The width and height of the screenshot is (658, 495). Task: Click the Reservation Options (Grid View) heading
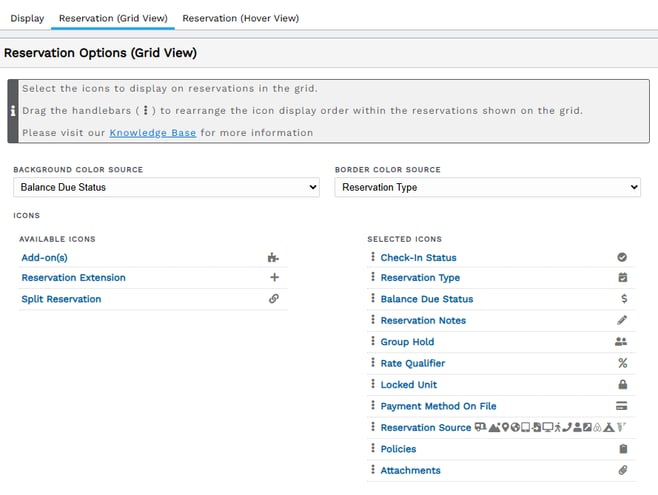tap(100, 53)
